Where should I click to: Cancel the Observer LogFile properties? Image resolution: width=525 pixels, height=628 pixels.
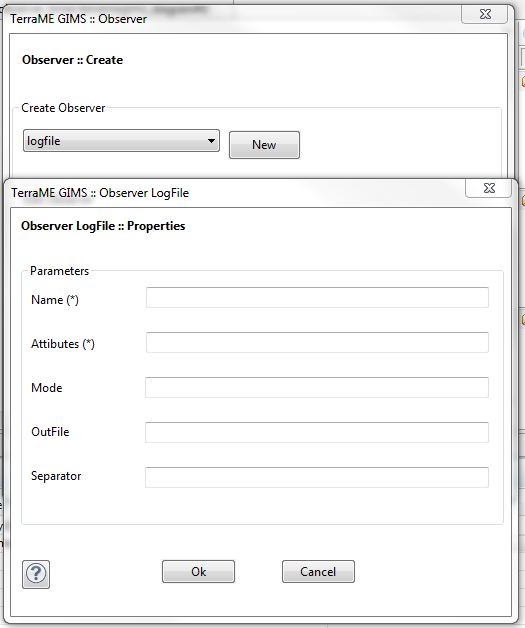click(x=318, y=572)
